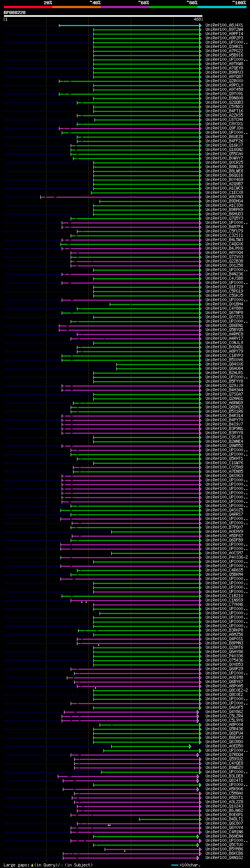250x868 pixels.
Task: Click the UniRef100_C6TCH4 label
Action: (224, 120)
